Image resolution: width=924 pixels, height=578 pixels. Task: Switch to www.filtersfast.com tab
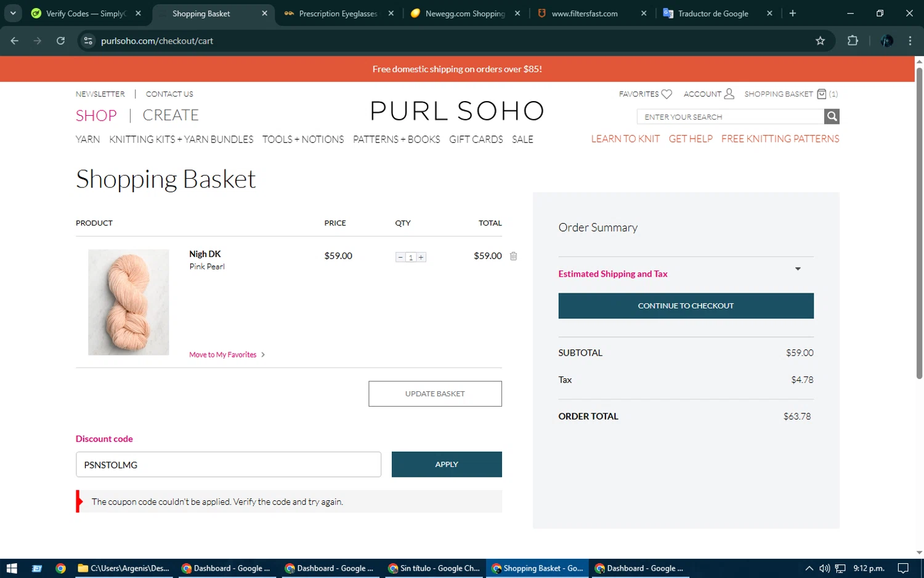click(592, 14)
